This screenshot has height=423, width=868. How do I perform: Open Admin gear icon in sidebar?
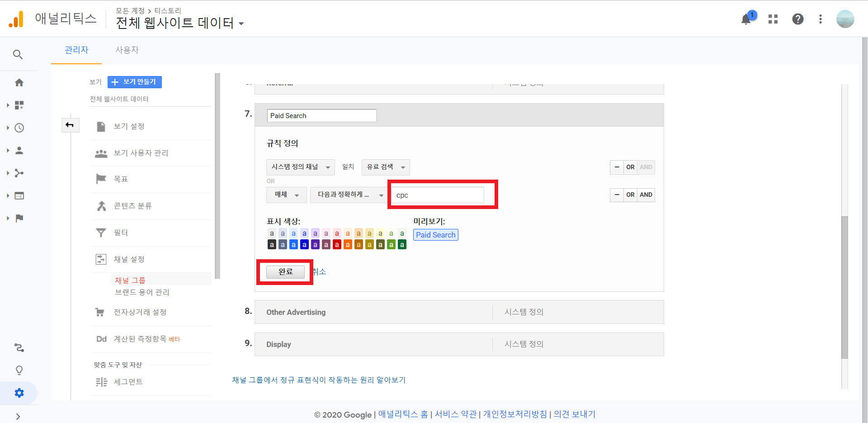tap(19, 393)
